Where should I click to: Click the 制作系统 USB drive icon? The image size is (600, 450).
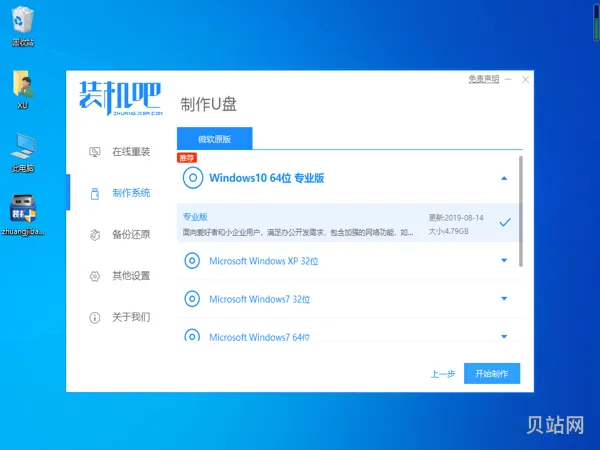pos(95,193)
